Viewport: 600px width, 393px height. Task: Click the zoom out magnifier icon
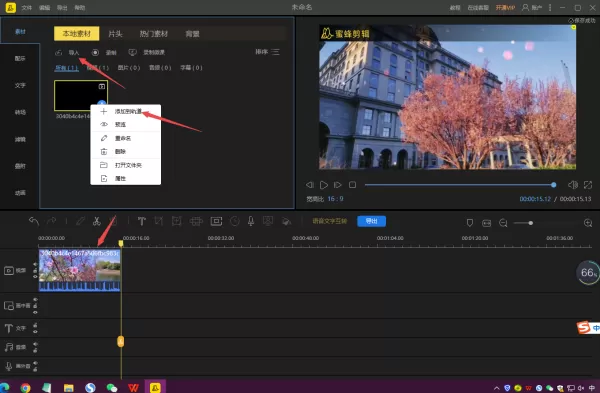tap(503, 223)
